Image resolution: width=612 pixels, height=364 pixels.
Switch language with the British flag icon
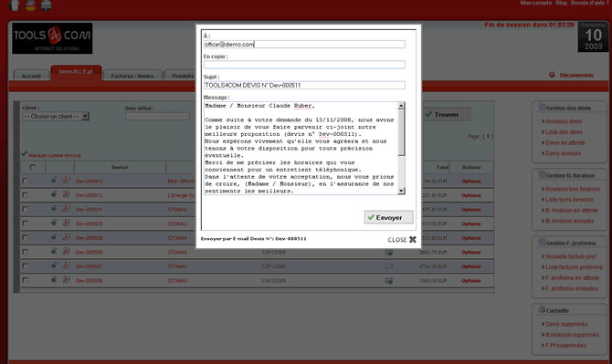point(46,5)
